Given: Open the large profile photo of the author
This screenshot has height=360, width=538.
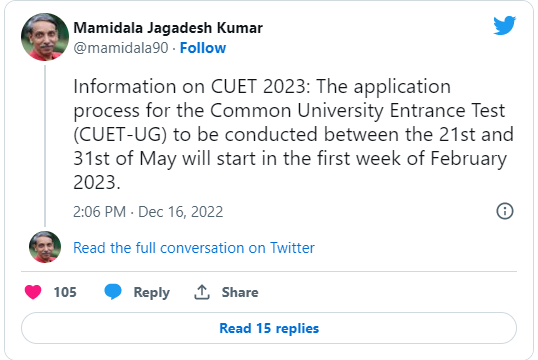Looking at the screenshot, I should (45, 37).
